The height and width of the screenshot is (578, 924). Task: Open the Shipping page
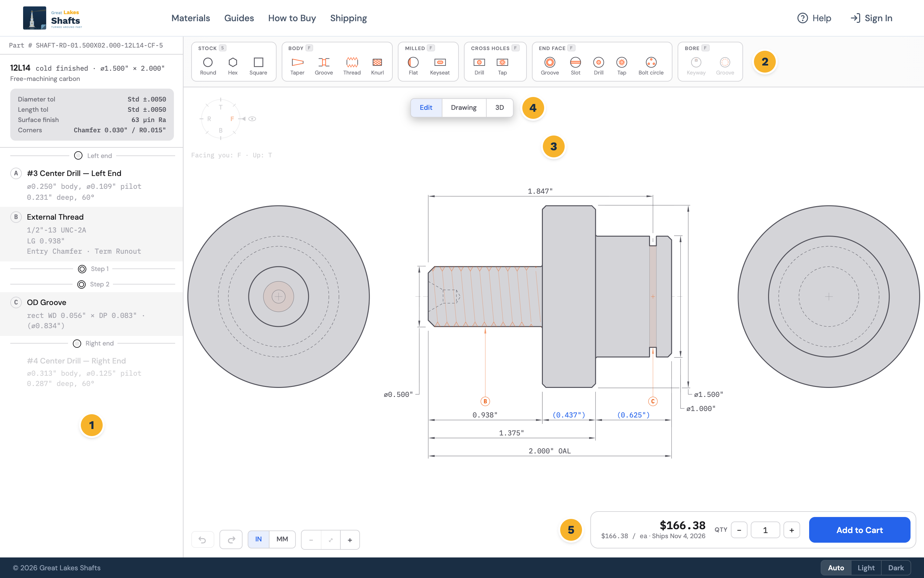coord(348,18)
